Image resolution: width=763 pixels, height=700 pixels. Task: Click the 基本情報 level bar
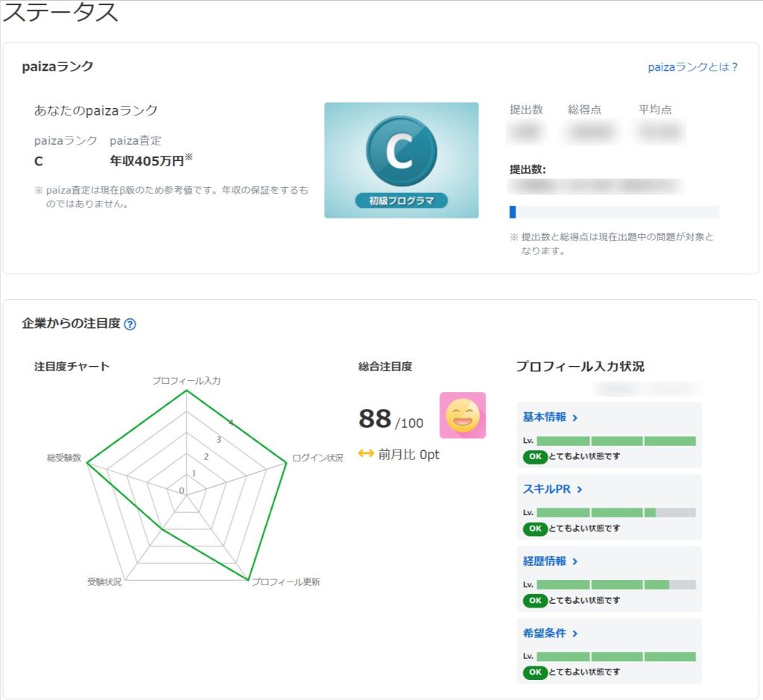click(615, 441)
